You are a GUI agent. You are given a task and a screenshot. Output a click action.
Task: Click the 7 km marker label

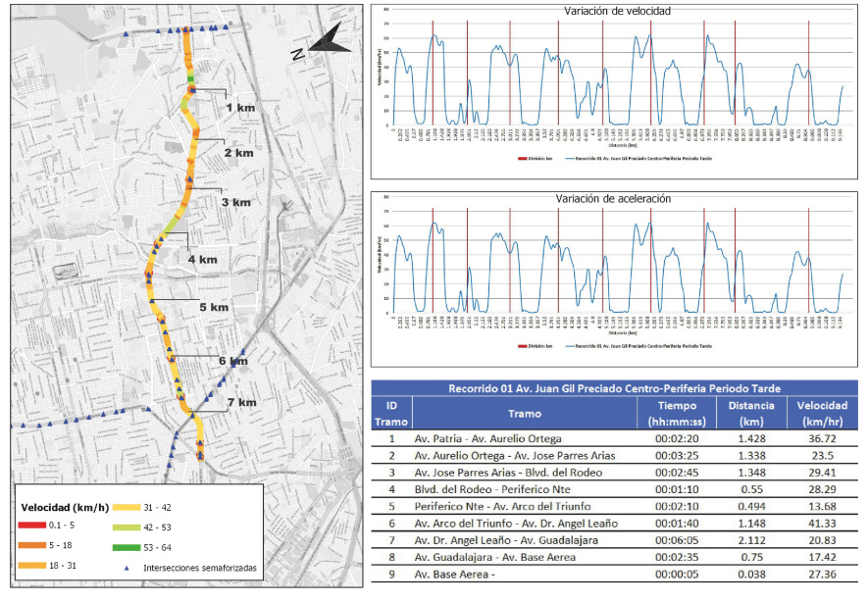(x=241, y=402)
